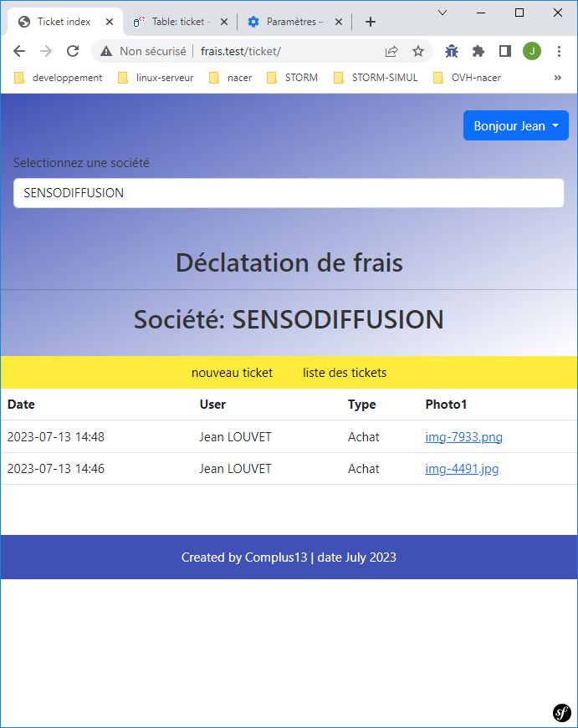Open the SENSODIFFUSION société selector
578x728 pixels.
tap(289, 193)
